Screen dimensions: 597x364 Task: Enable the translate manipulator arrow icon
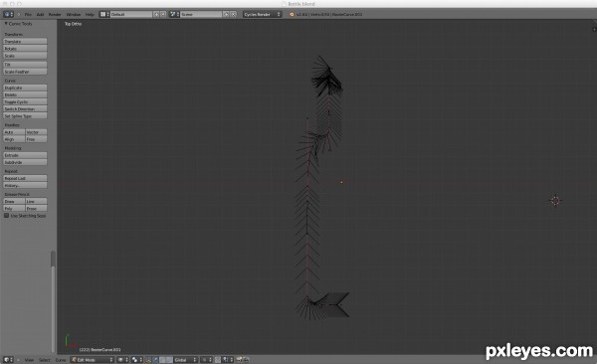pyautogui.click(x=155, y=360)
